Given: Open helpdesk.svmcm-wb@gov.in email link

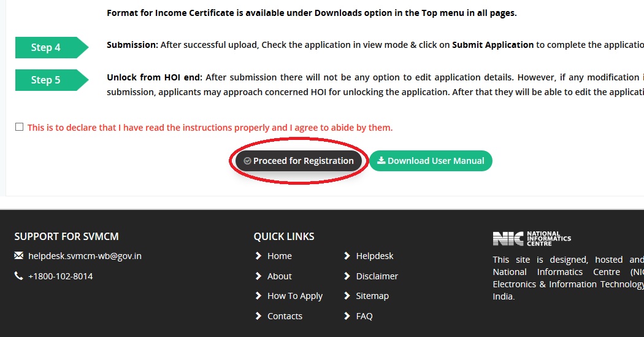Looking at the screenshot, I should click(x=85, y=256).
